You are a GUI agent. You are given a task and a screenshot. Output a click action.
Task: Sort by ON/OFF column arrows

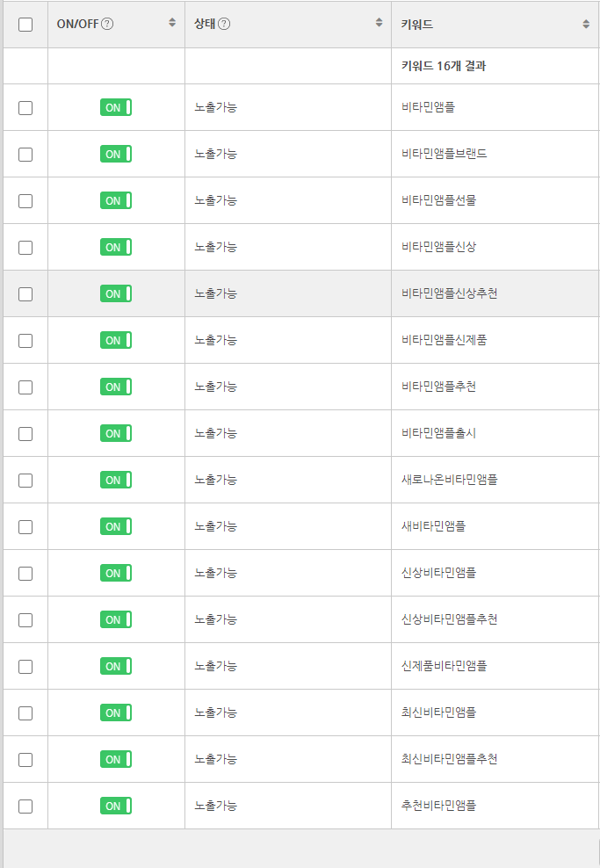(172, 24)
